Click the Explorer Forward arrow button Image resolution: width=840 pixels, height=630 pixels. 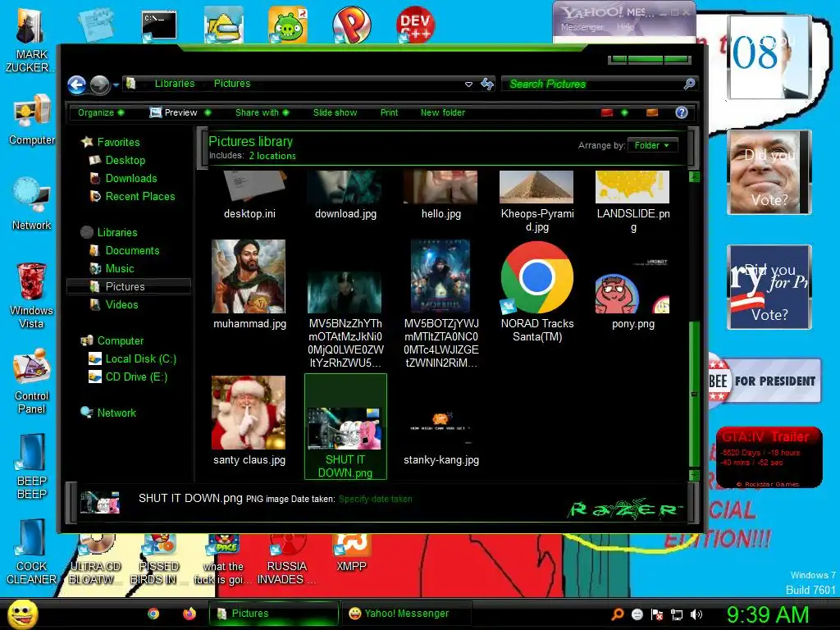point(99,84)
